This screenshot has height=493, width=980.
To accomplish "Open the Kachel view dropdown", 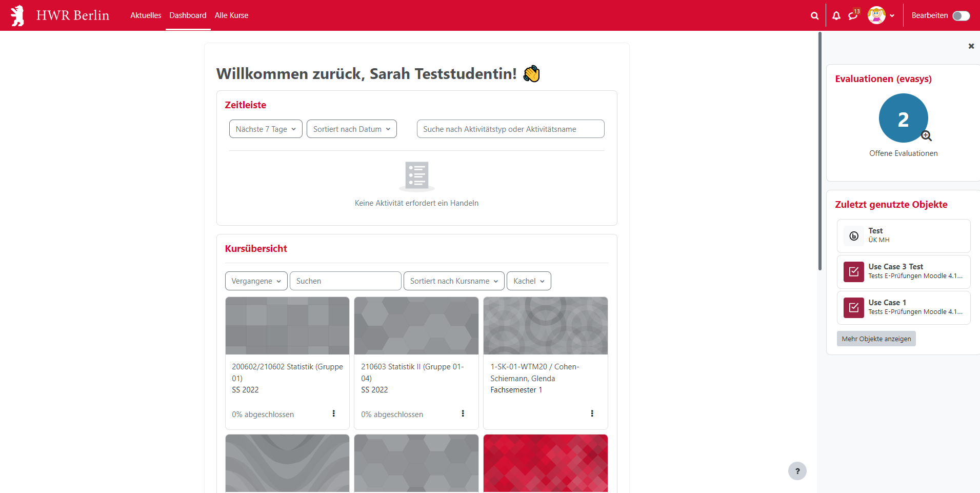I will (x=528, y=281).
